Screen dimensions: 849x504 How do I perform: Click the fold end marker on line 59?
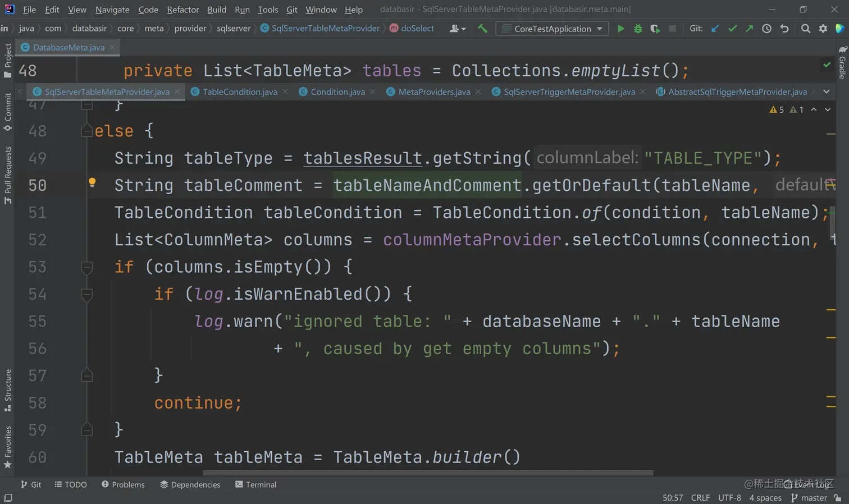click(86, 430)
